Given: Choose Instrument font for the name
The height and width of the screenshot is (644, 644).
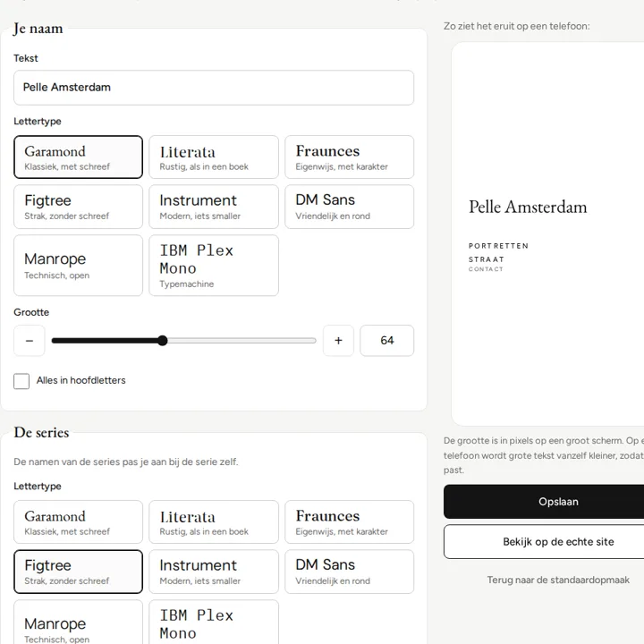Looking at the screenshot, I should coord(214,207).
